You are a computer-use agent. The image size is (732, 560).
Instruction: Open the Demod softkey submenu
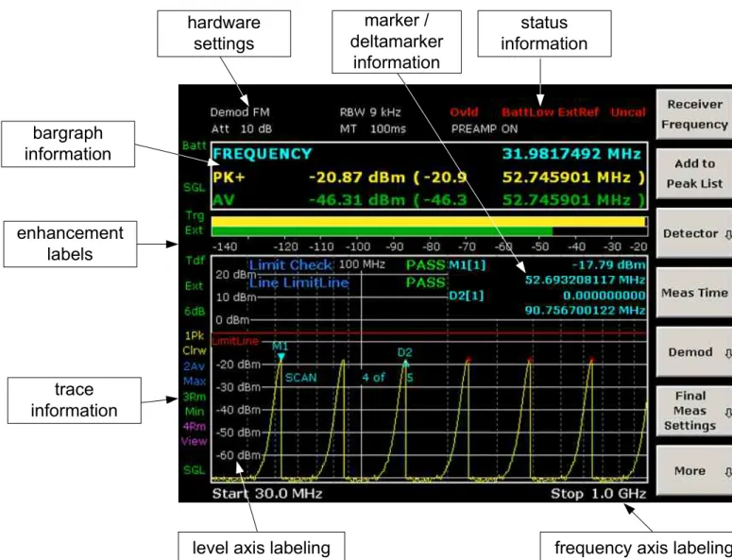(694, 352)
